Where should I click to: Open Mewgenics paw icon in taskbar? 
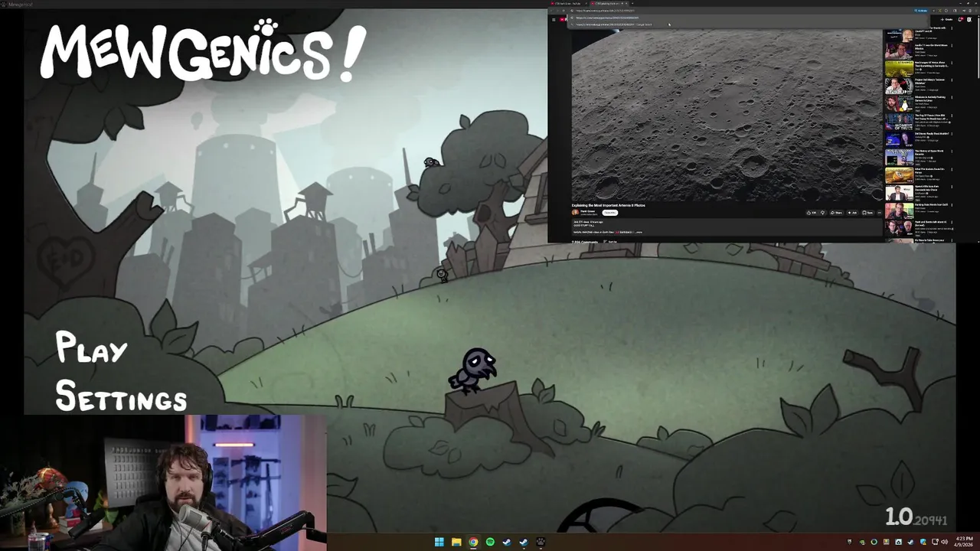point(541,542)
